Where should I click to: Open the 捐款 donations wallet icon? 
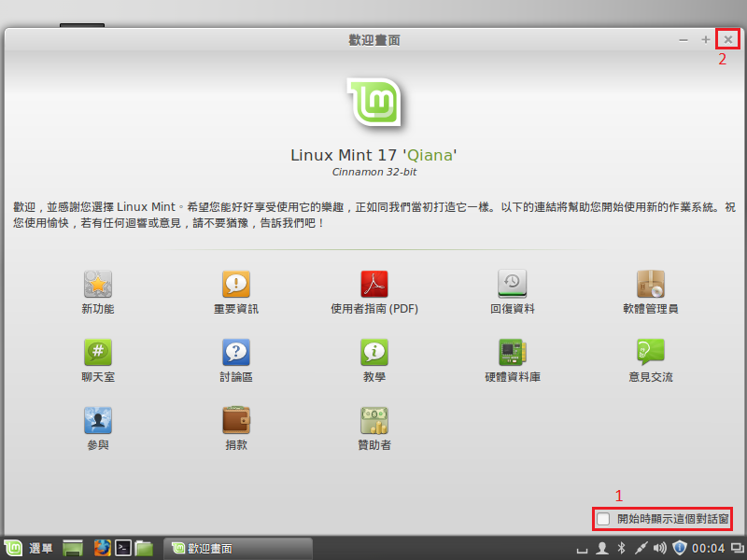click(236, 420)
